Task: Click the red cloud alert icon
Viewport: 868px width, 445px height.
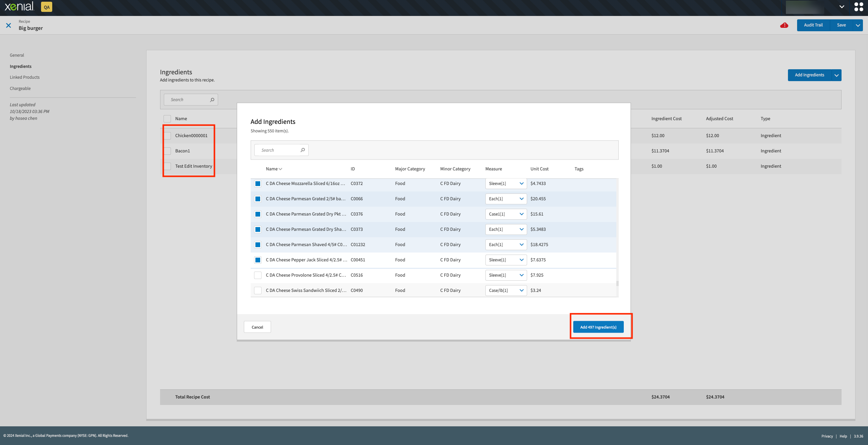Action: [x=784, y=25]
